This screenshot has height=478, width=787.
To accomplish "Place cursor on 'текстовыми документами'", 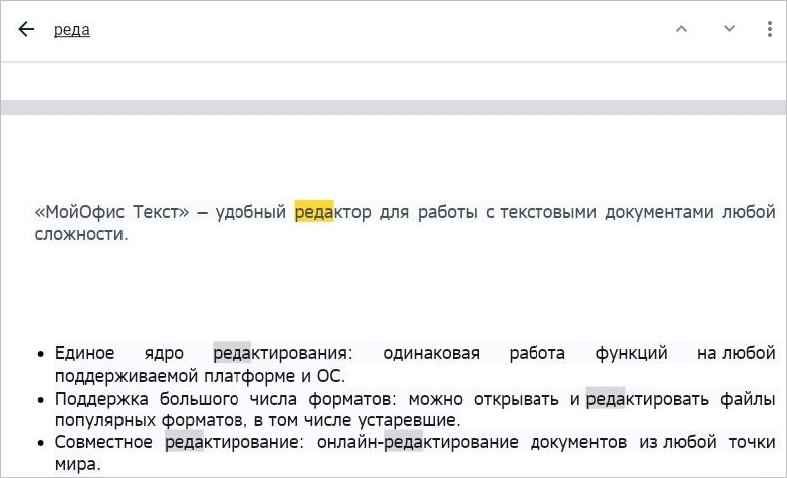I will 607,212.
